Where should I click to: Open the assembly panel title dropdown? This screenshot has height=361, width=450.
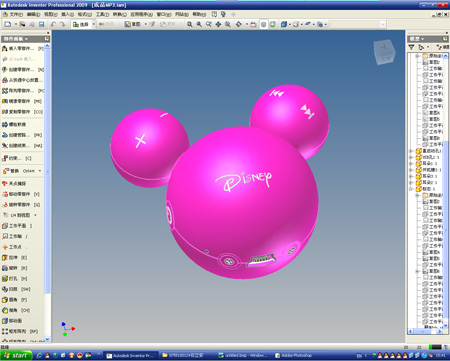coord(16,39)
